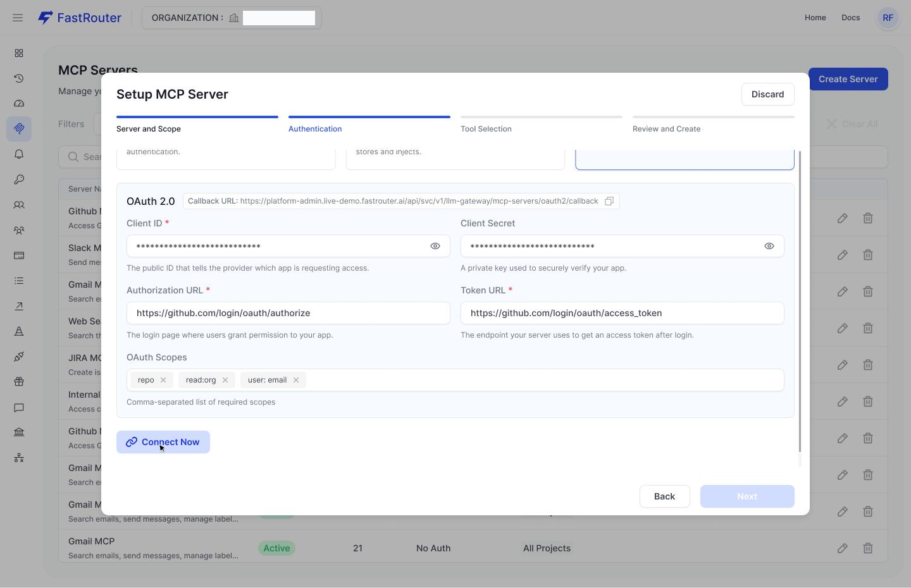Copy the OAuth callback URL

[609, 201]
